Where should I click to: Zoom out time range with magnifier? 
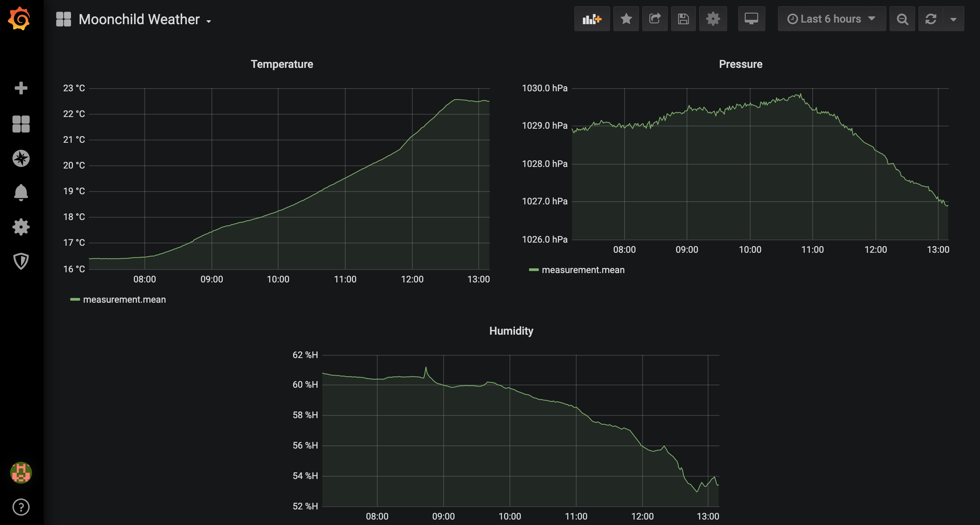pos(902,19)
